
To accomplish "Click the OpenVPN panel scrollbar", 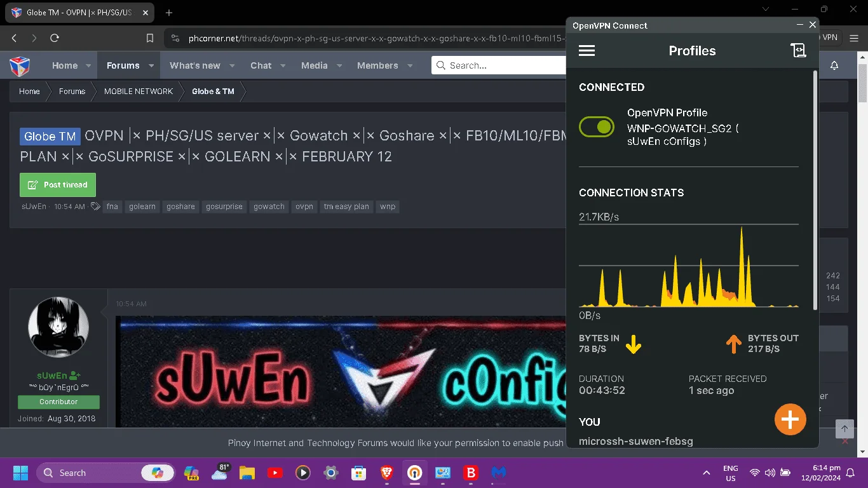I will click(815, 191).
